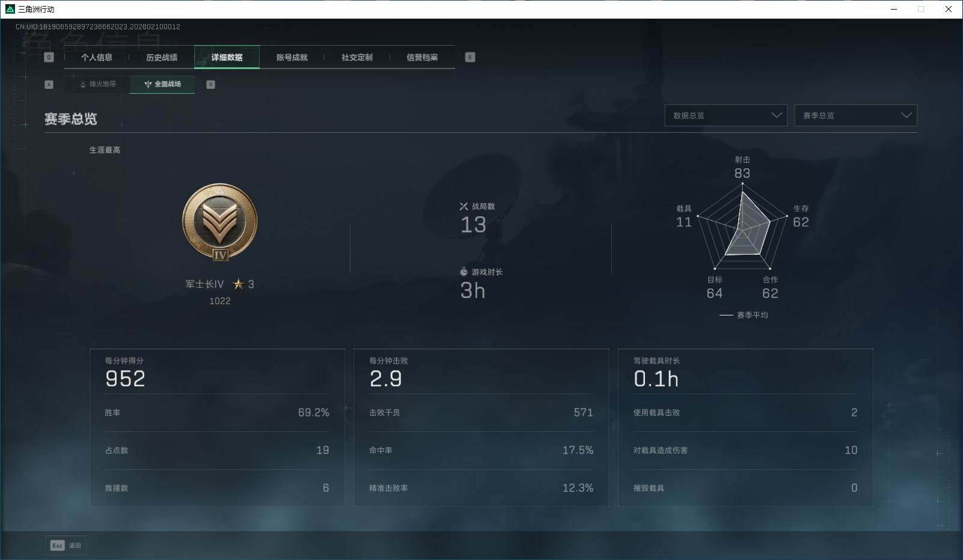Click the CN UID text string
This screenshot has height=560, width=963.
(x=98, y=26)
